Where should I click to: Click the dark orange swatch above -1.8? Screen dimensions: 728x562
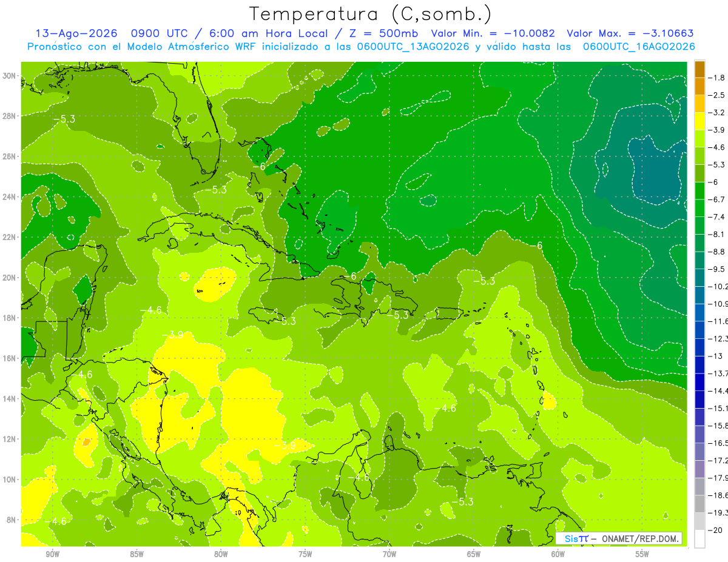[x=699, y=69]
